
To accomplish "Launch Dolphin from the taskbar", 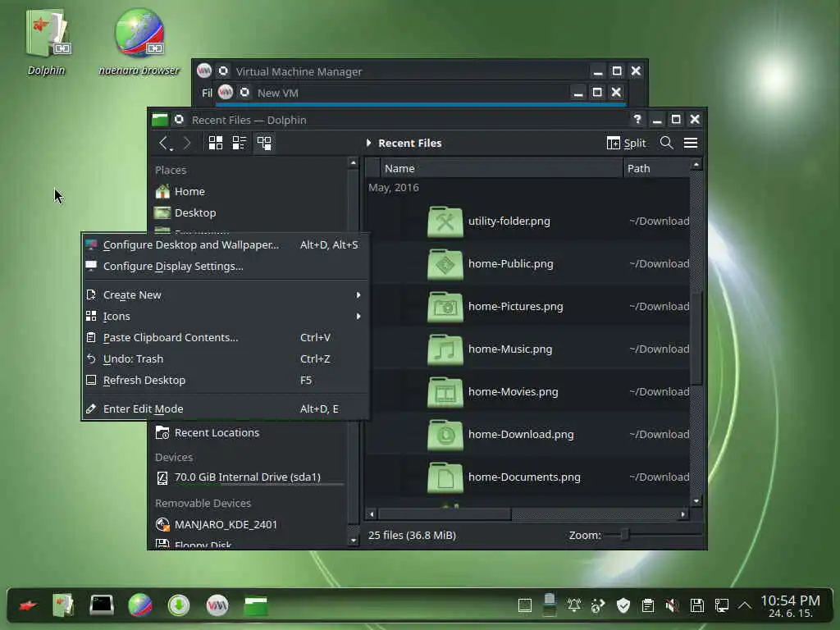I will pyautogui.click(x=63, y=606).
